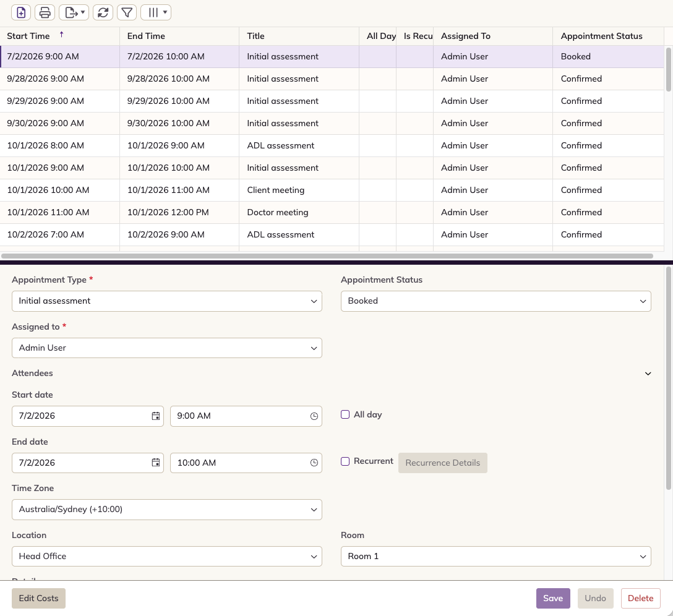Open the column chooser dropdown
This screenshot has width=673, height=616.
click(156, 12)
